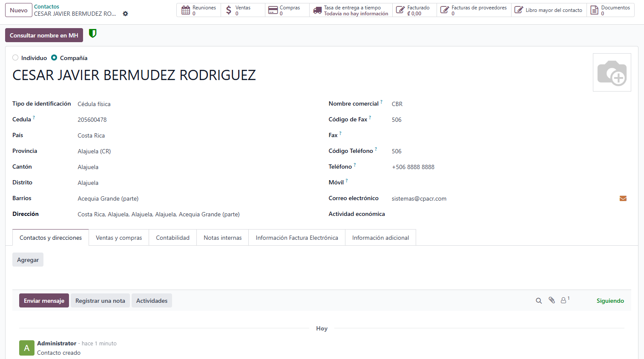Click the search magnifier icon in chatter
Image resolution: width=644 pixels, height=359 pixels.
pos(539,301)
